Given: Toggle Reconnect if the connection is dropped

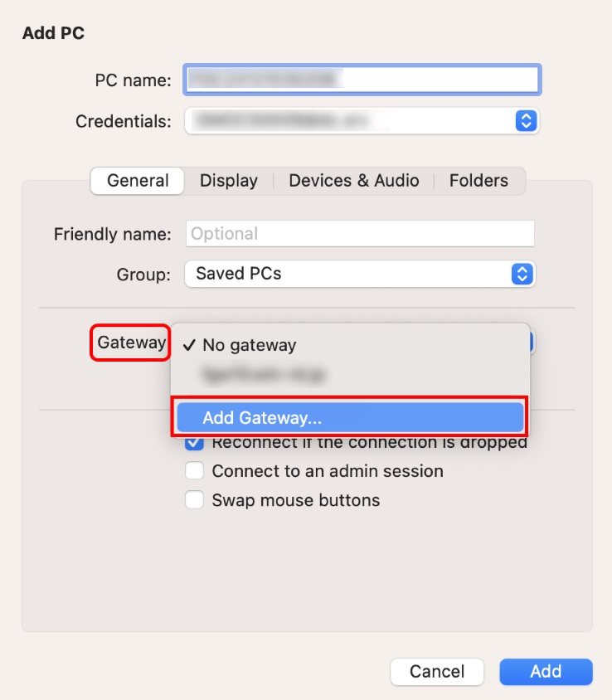Looking at the screenshot, I should (194, 444).
